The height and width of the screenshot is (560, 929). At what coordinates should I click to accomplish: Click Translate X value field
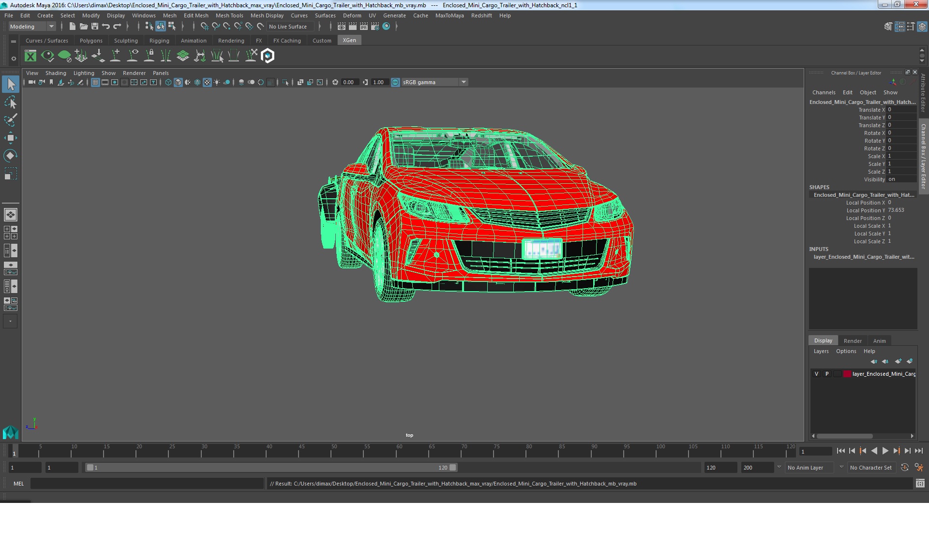pos(901,110)
